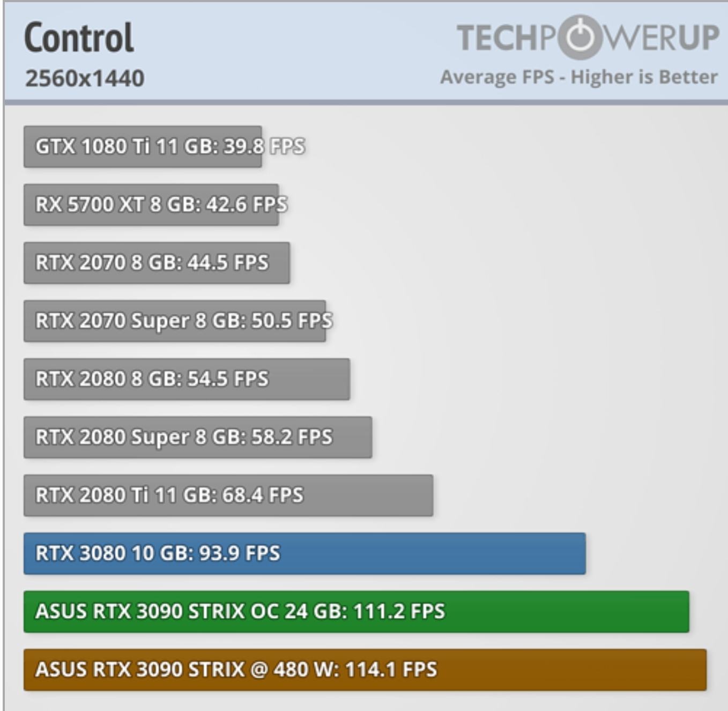Select the RTX 2080 8 GB 54.5 FPS bar
The width and height of the screenshot is (728, 711).
click(187, 379)
